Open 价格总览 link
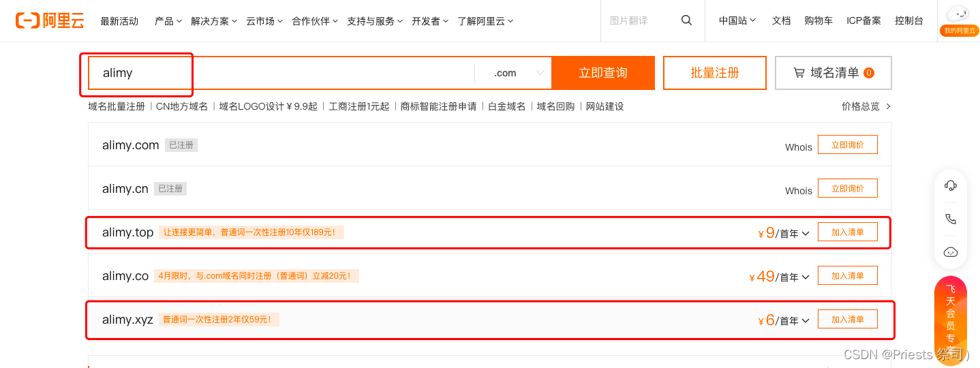The height and width of the screenshot is (368, 980). [861, 106]
